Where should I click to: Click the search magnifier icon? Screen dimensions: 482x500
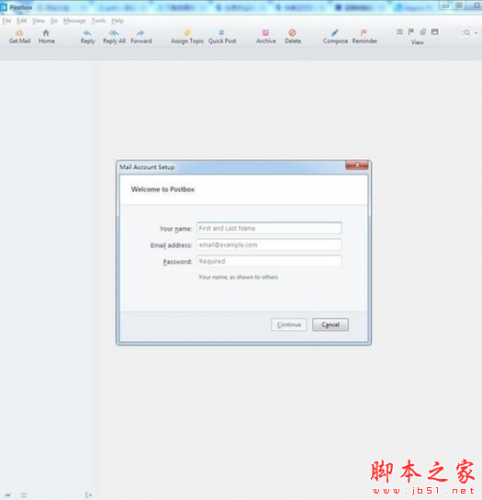(x=467, y=33)
